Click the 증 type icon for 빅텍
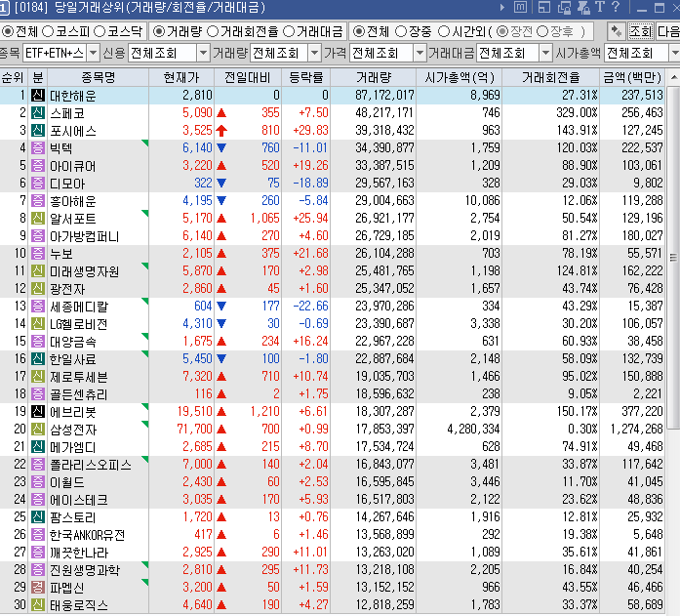This screenshot has width=680, height=616. (38, 148)
